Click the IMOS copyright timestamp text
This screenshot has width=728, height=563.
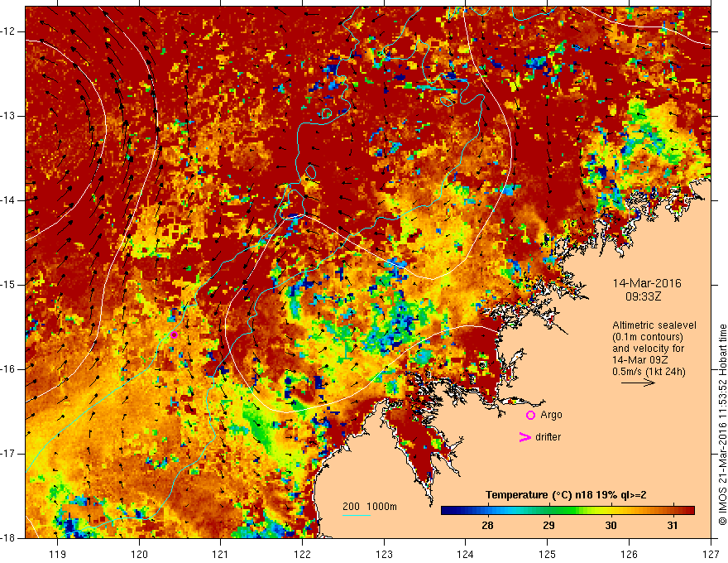point(722,424)
